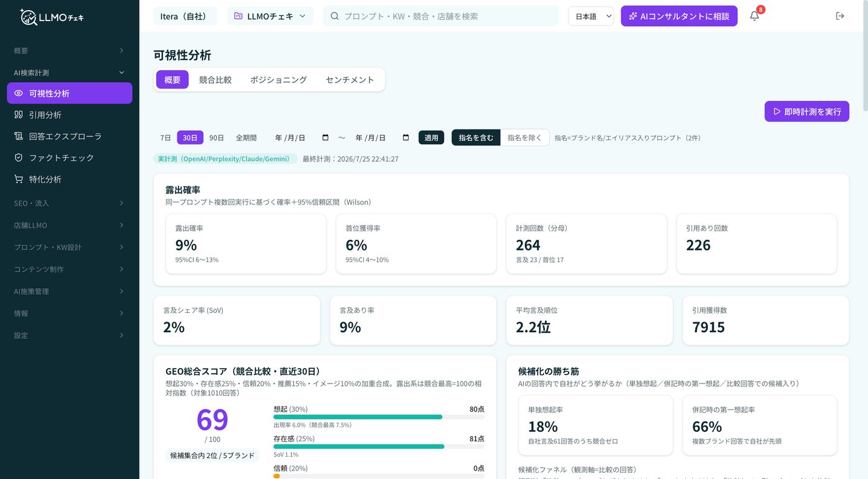
Task: Click the ファクトチェック shield icon
Action: [19, 157]
